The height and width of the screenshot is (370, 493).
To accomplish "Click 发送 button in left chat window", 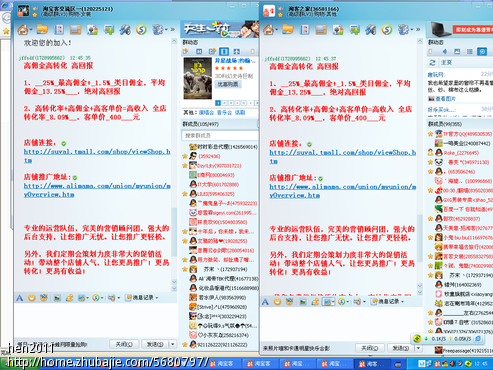I will pyautogui.click(x=155, y=344).
